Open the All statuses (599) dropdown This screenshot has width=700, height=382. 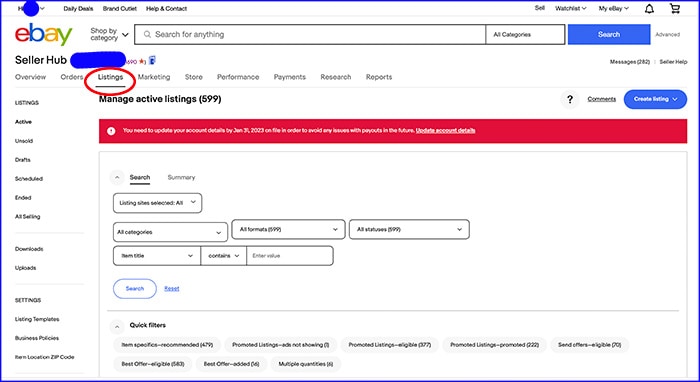409,229
